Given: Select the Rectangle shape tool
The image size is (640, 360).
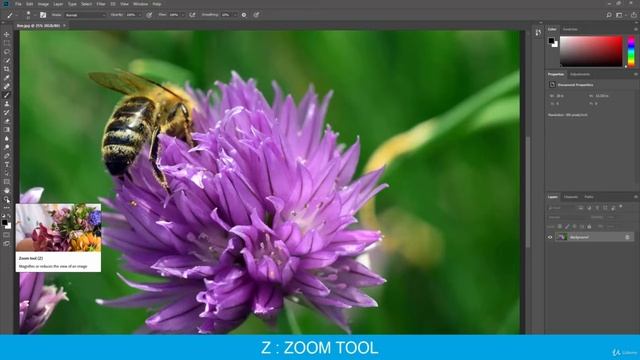Looking at the screenshot, I should tap(7, 182).
